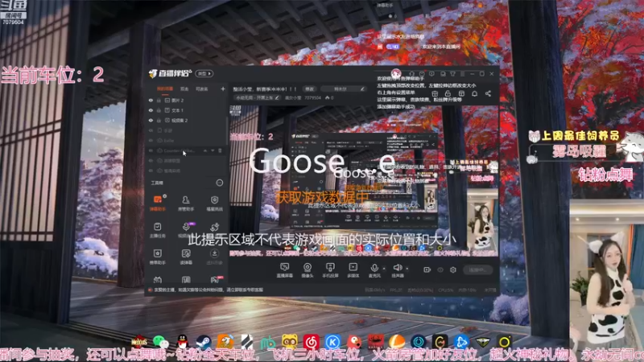Move Counter-Strike source down

(213, 150)
